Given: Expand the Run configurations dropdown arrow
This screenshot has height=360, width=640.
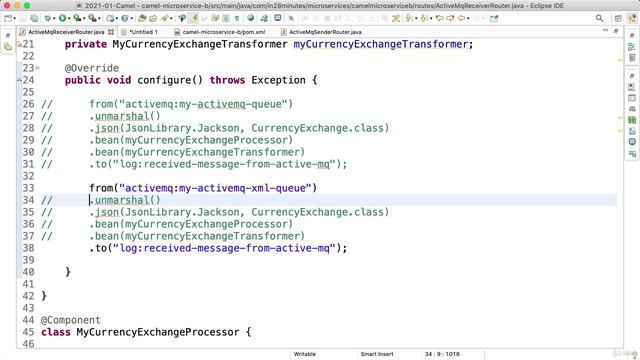Looking at the screenshot, I should coord(69,18).
